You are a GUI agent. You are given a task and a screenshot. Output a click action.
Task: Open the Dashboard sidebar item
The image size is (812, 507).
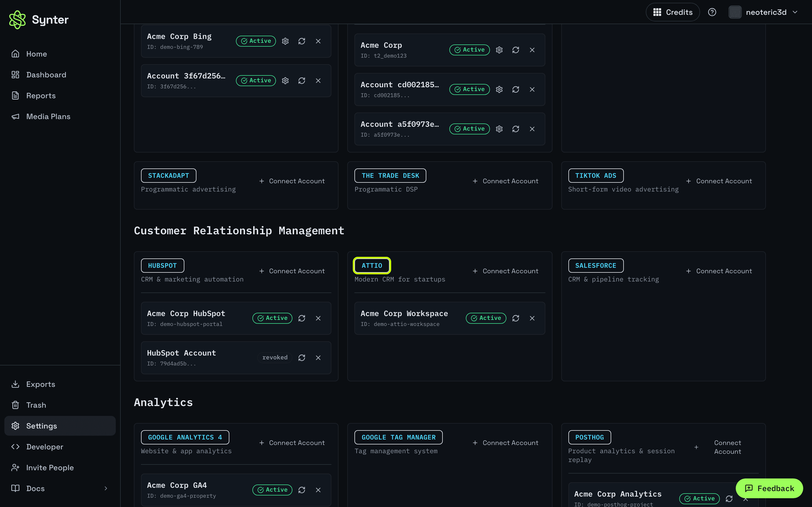click(x=46, y=74)
